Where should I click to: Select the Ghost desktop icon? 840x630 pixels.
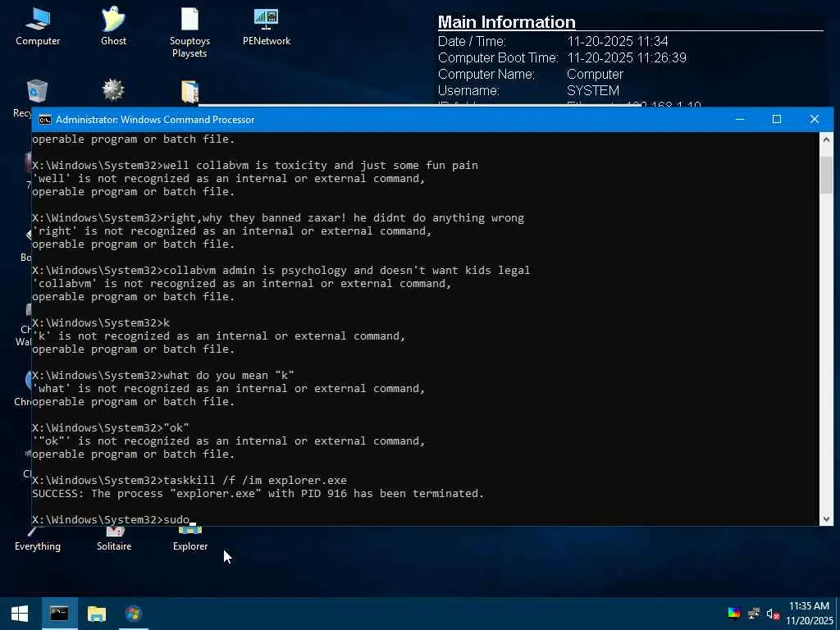(113, 26)
